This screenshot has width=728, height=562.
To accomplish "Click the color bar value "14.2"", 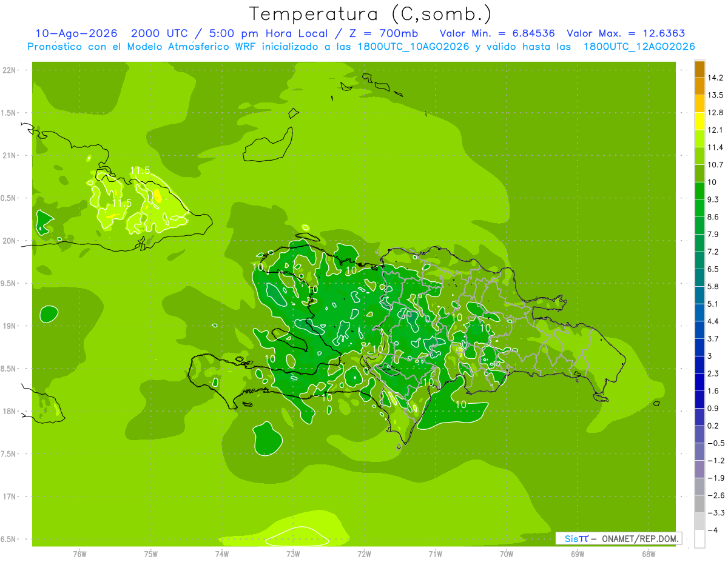I will 715,78.
